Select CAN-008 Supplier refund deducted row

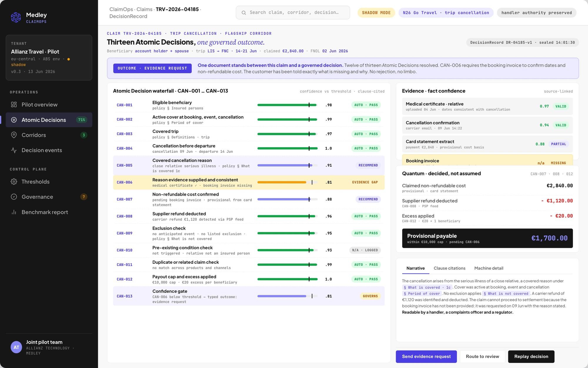(x=249, y=216)
